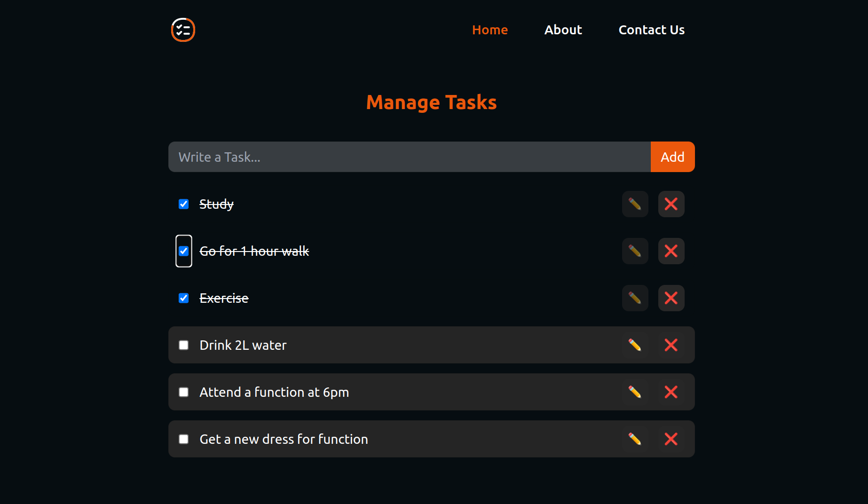Edit the Get a new dress for function task
This screenshot has height=504, width=868.
point(635,439)
